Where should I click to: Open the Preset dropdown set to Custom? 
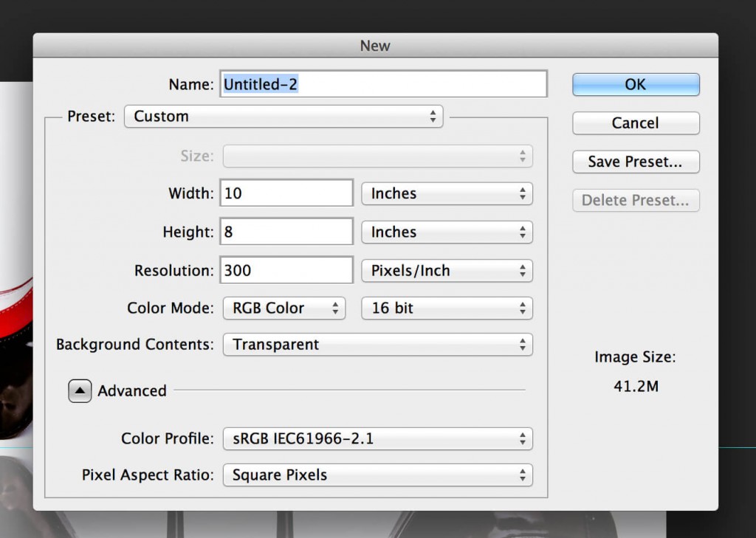coord(283,116)
